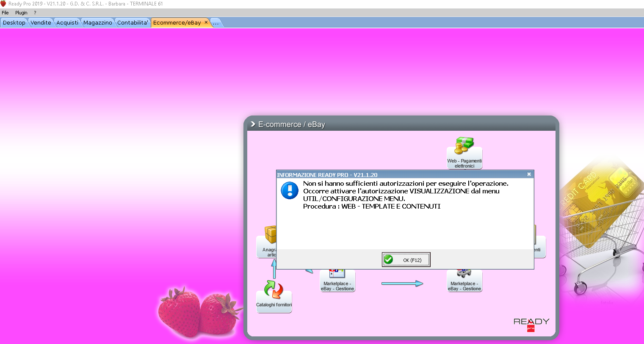
Task: Open the ? help menu
Action: tap(35, 13)
